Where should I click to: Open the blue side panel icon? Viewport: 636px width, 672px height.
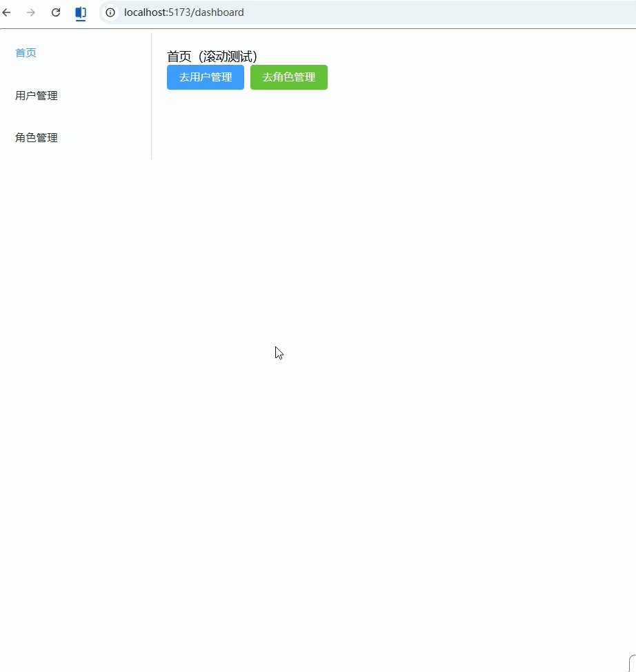coord(81,12)
